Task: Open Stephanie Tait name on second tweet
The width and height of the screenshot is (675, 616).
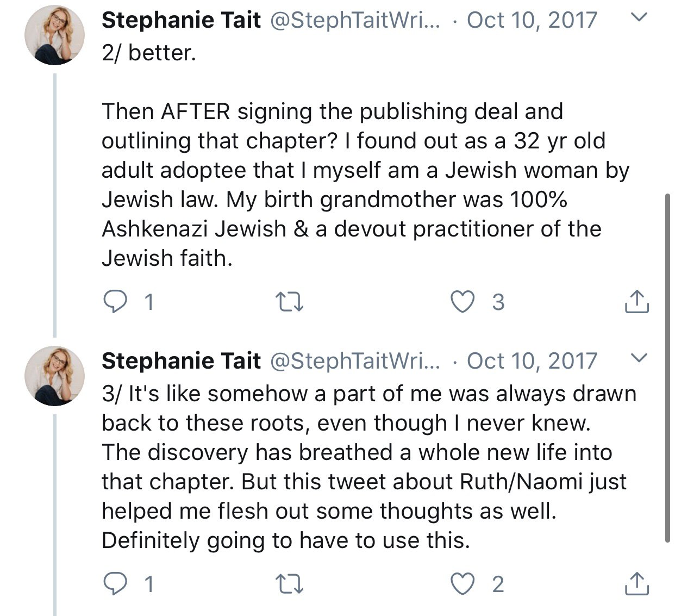Action: (x=181, y=361)
